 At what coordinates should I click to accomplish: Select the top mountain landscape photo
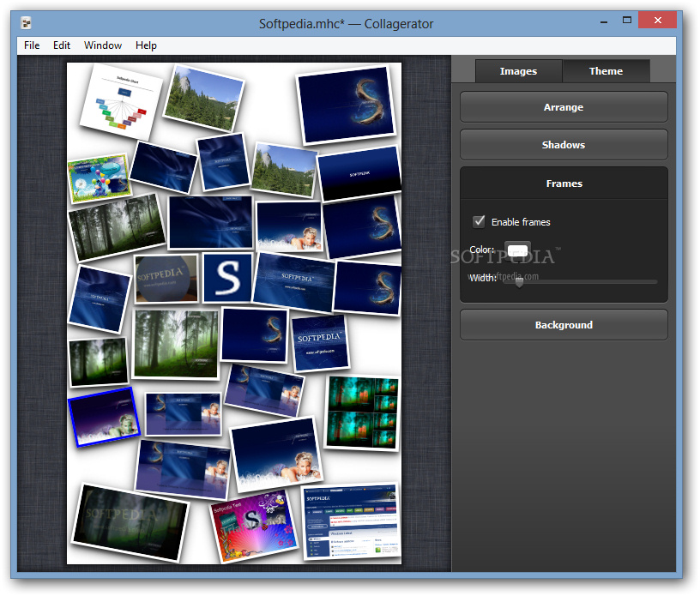pos(204,98)
